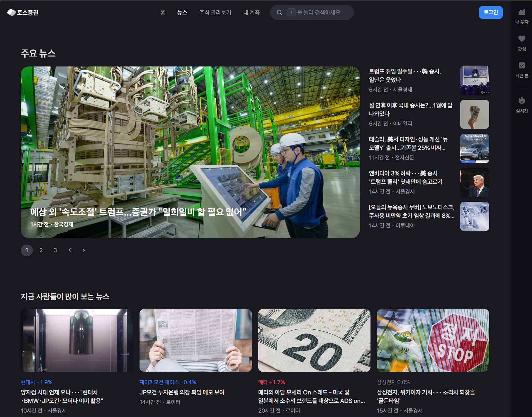Click the Novo Nordisk flags thumbnail
The height and width of the screenshot is (417, 532).
(x=475, y=216)
